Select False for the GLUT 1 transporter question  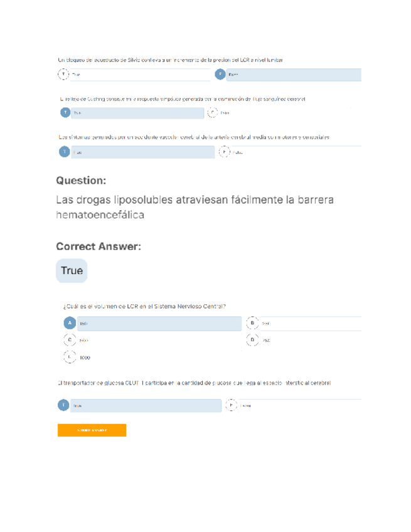[x=231, y=405]
